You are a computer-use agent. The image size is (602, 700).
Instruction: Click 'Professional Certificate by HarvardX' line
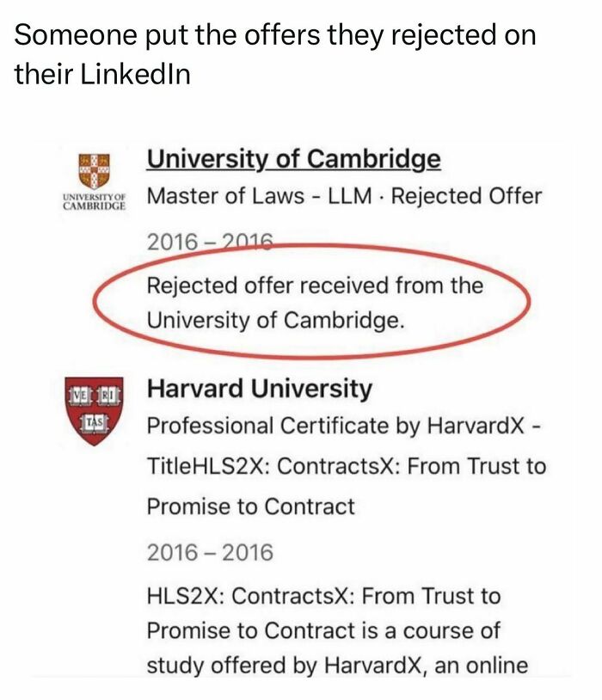[x=343, y=426]
